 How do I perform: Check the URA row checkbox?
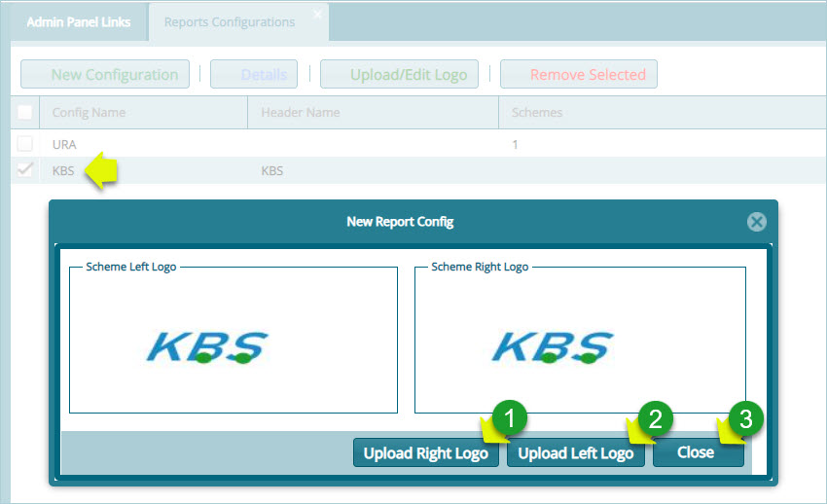(x=24, y=144)
